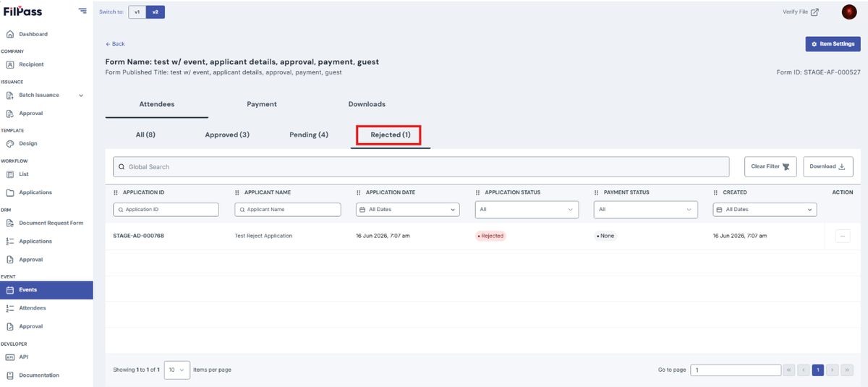The height and width of the screenshot is (387, 868).
Task: Focus the Go to page field
Action: (736, 370)
